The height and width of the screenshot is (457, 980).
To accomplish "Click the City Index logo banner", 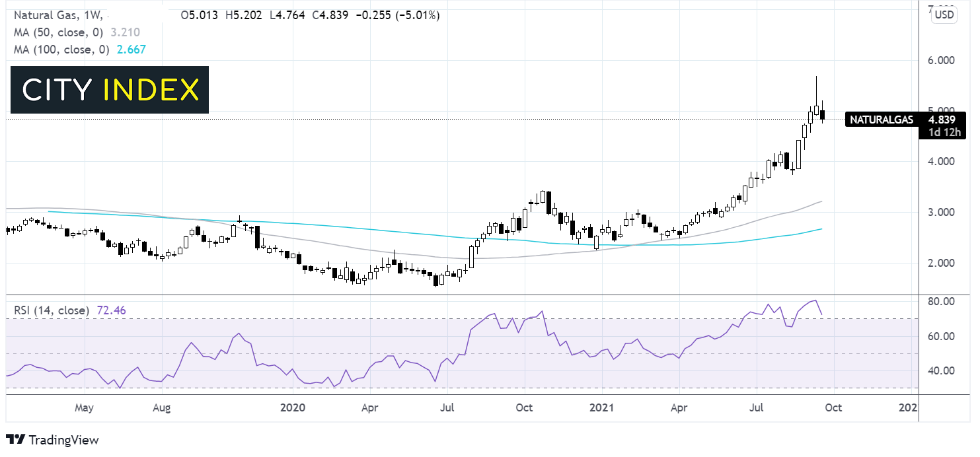I will click(109, 90).
